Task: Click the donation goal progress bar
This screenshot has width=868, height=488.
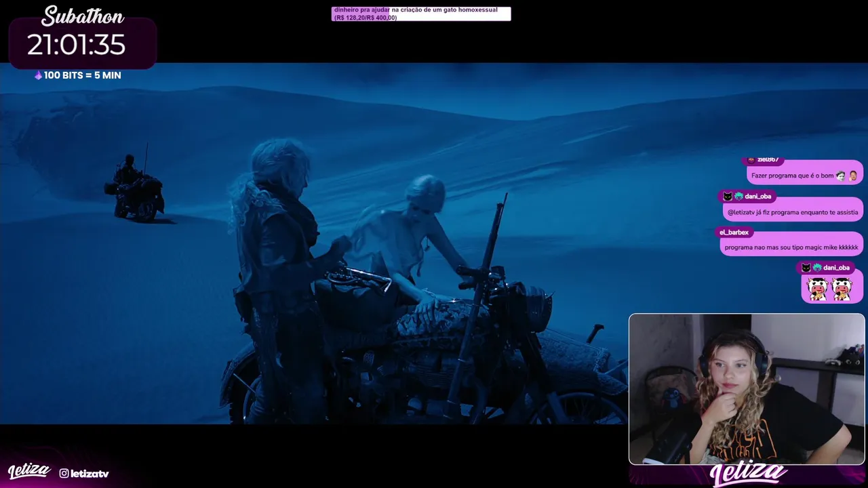Action: click(421, 14)
